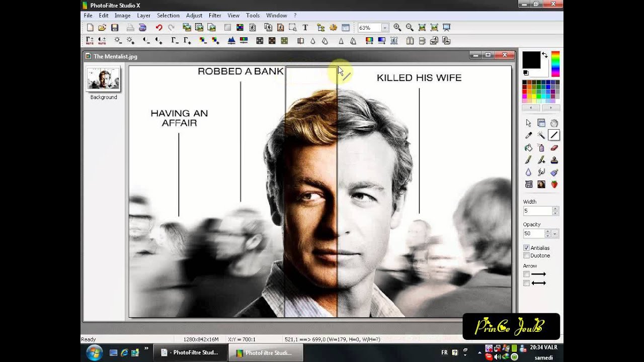Select the strawberry Nozzle tool
644x362 pixels.
(554, 185)
